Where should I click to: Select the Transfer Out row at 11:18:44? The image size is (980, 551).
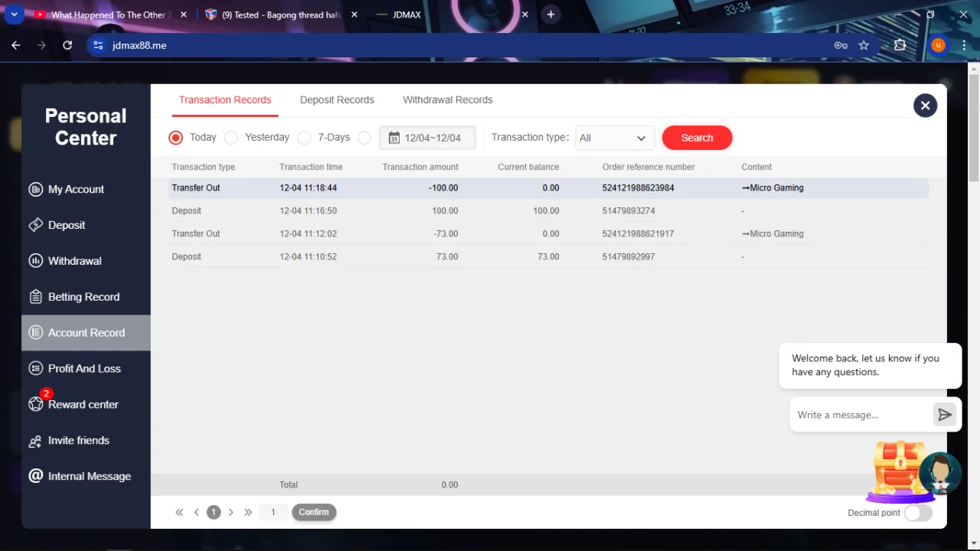[x=548, y=188]
